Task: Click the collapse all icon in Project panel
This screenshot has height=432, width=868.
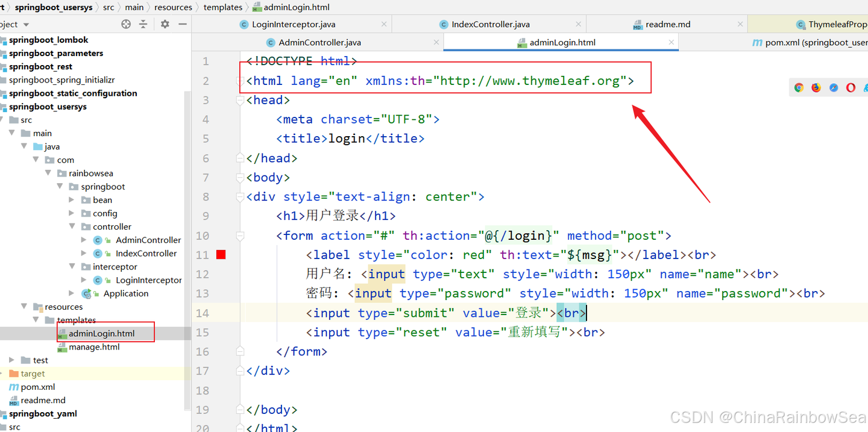Action: 143,24
